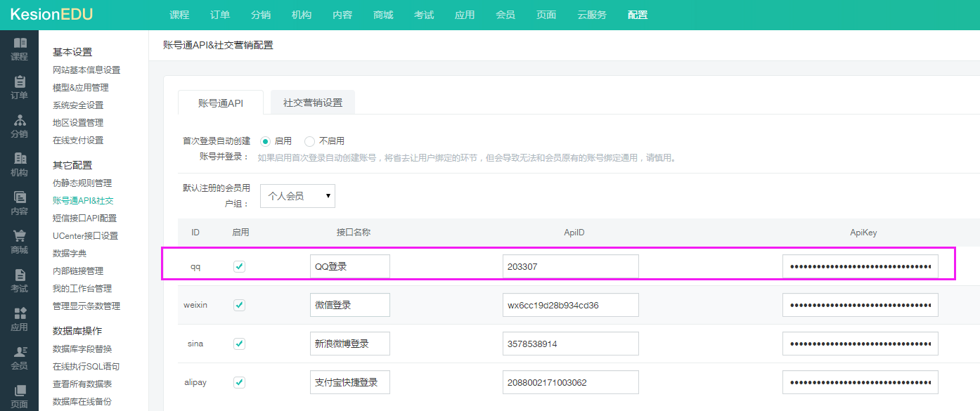Open the 机构 building icon in sidebar

(x=20, y=159)
